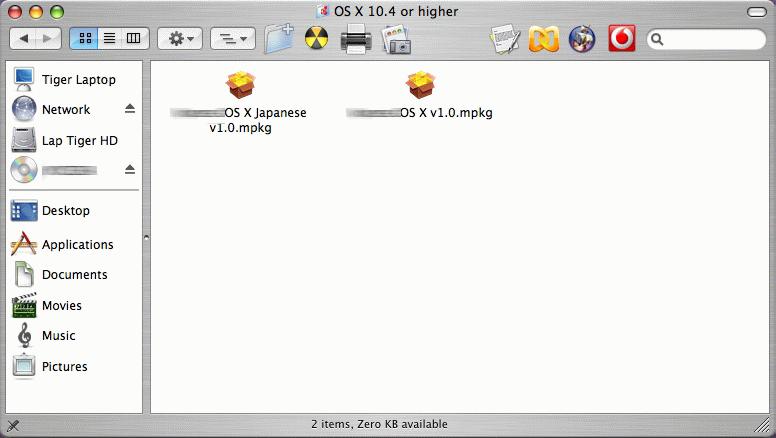
Task: Open the red Vodafone toolbar icon
Action: point(622,39)
